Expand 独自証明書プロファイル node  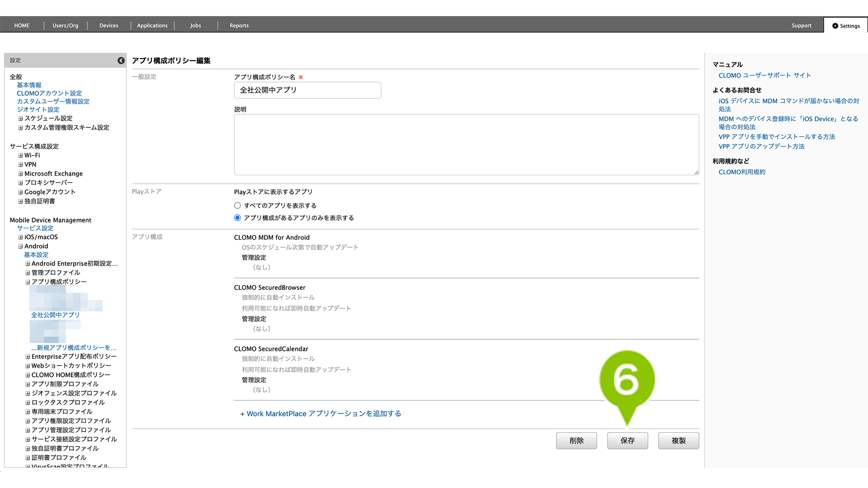point(28,449)
